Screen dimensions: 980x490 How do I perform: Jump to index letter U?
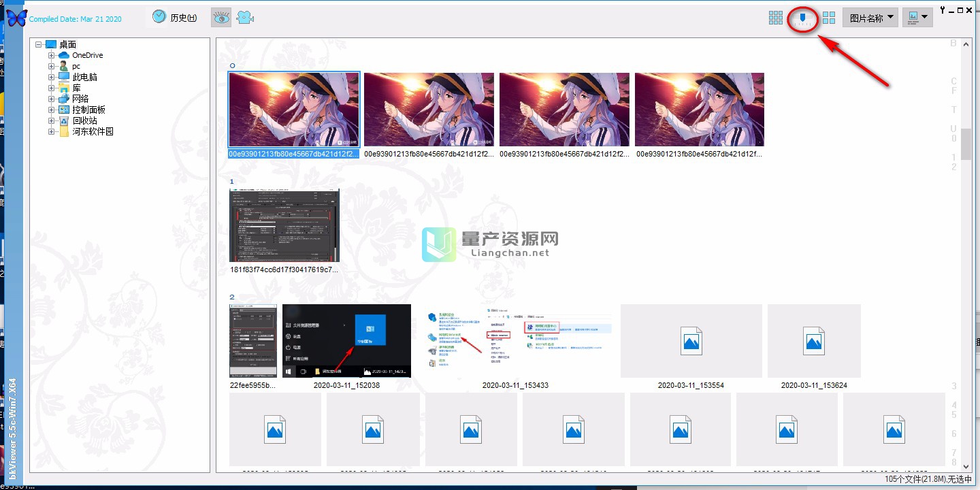(954, 129)
